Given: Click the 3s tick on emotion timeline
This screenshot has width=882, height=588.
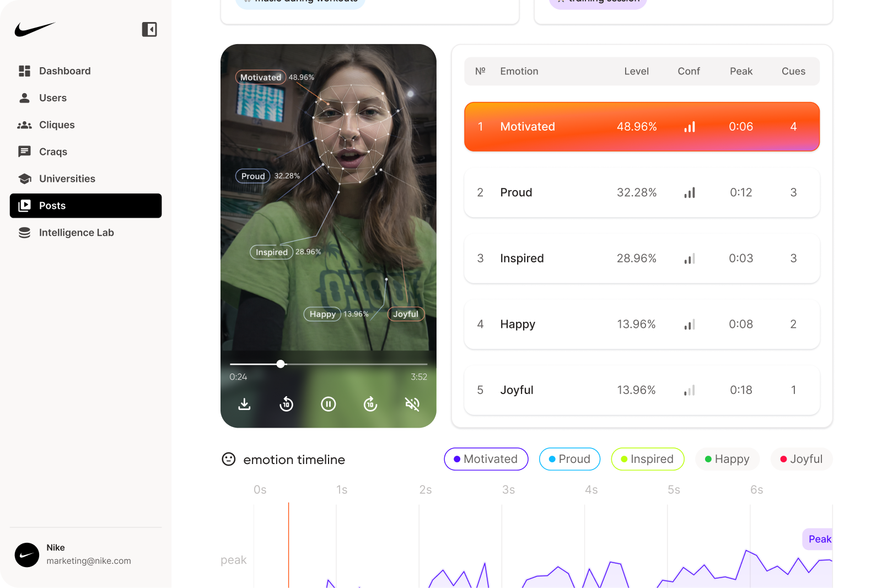Looking at the screenshot, I should tap(508, 490).
